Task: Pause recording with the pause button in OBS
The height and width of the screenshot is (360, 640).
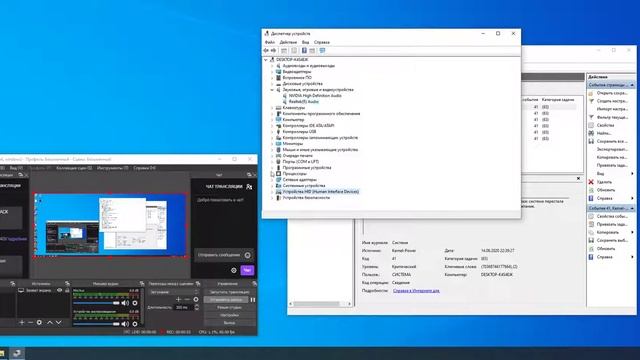Action: point(253,300)
